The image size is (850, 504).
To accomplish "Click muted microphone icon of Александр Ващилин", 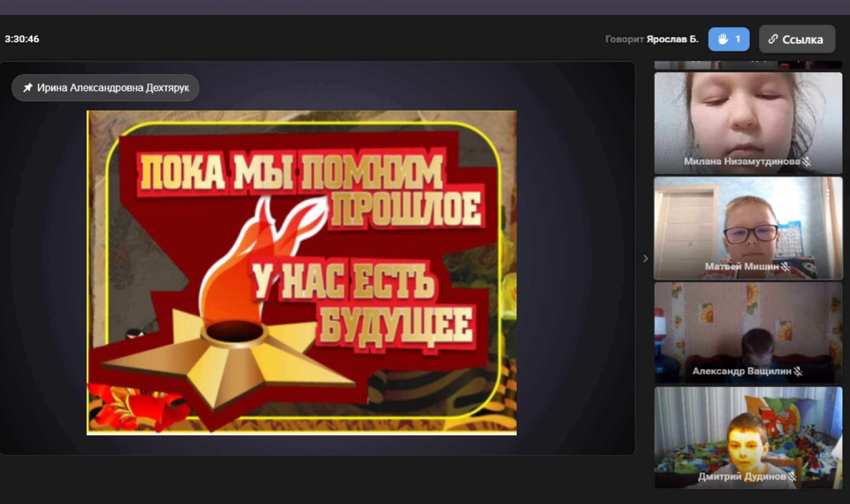I will tap(798, 371).
